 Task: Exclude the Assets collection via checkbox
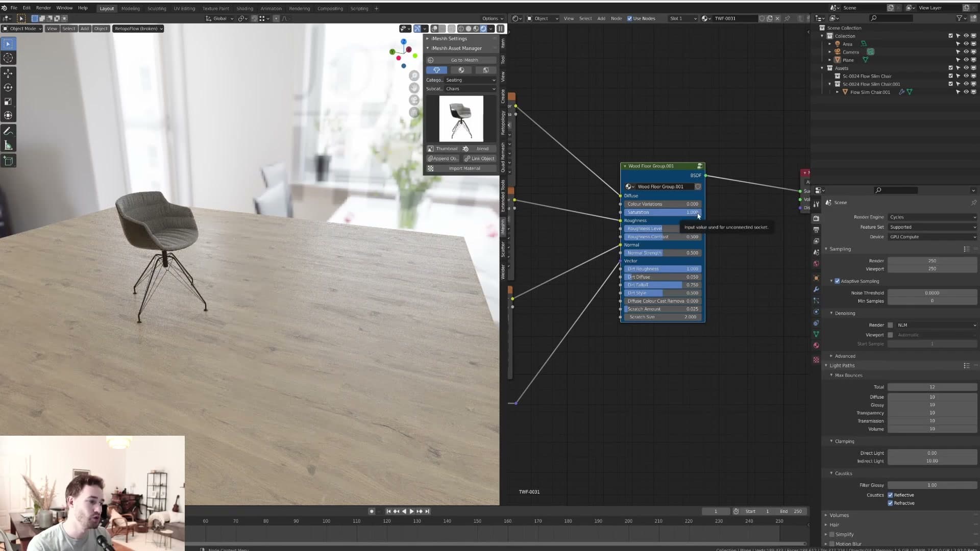pos(950,68)
